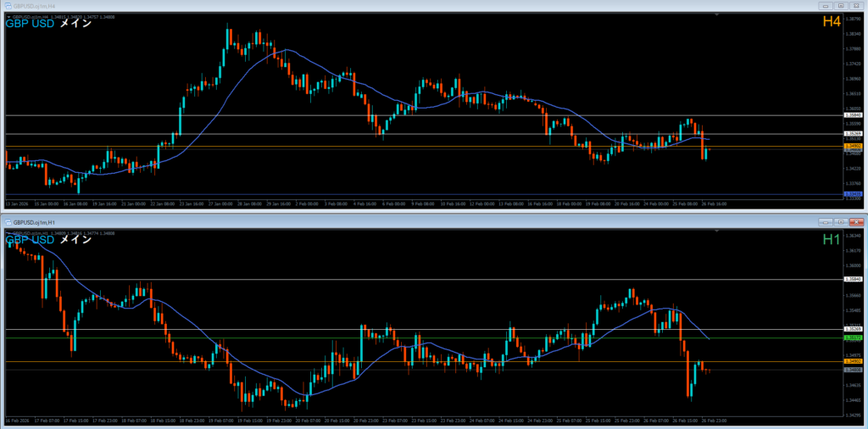
Task: Expand the arrow beside GBPUSD.oj1m,H1 chart info
Action: pyautogui.click(x=8, y=231)
